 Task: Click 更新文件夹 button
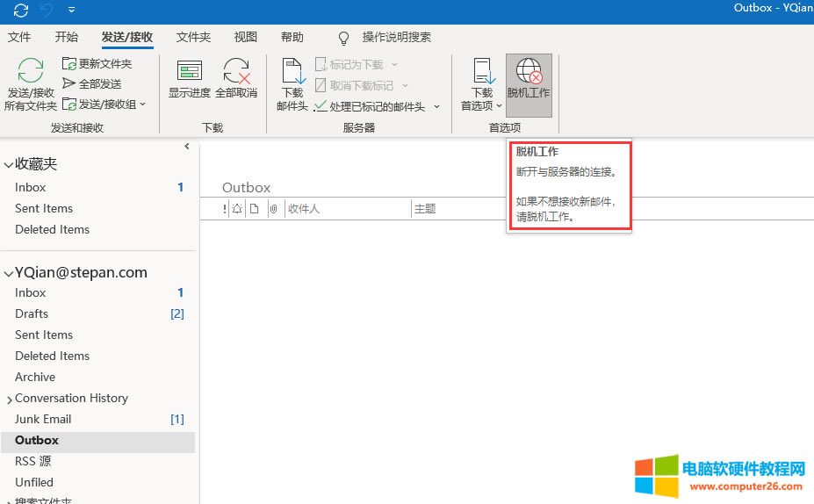(97, 64)
